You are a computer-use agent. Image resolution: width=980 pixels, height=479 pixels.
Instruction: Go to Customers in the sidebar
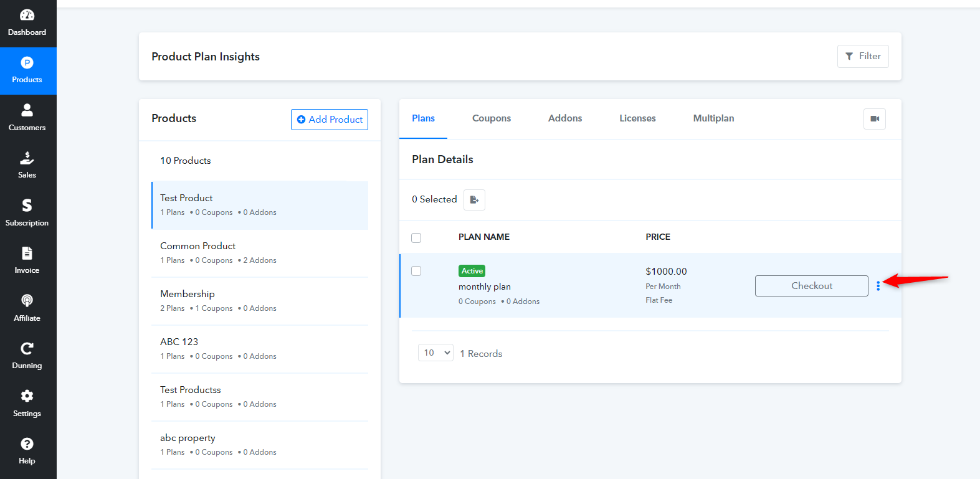pos(27,118)
